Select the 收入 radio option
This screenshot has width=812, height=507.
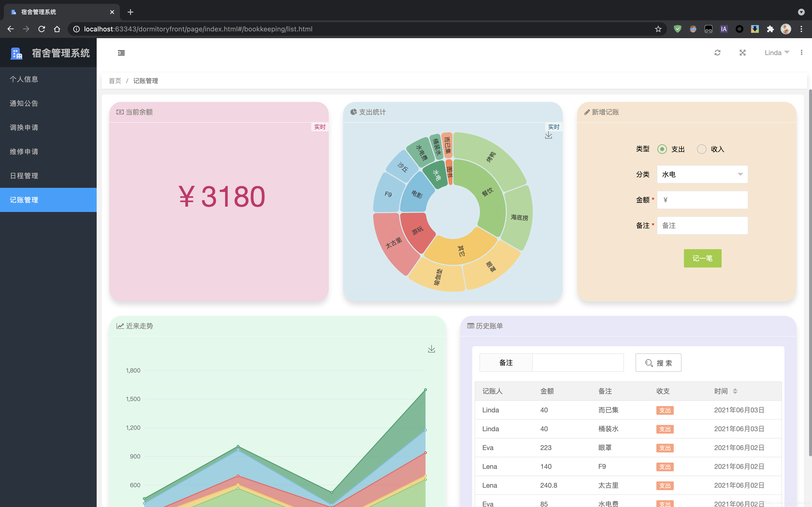(702, 149)
